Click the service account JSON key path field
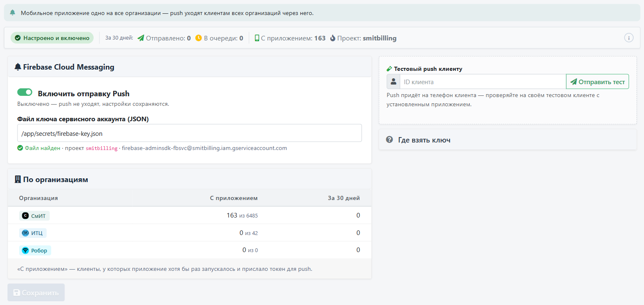644x305 pixels. 190,133
